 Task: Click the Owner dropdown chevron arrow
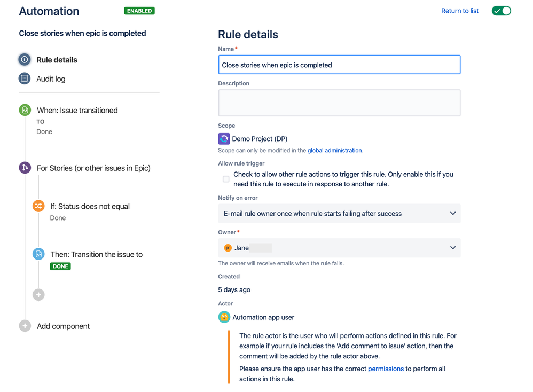453,248
